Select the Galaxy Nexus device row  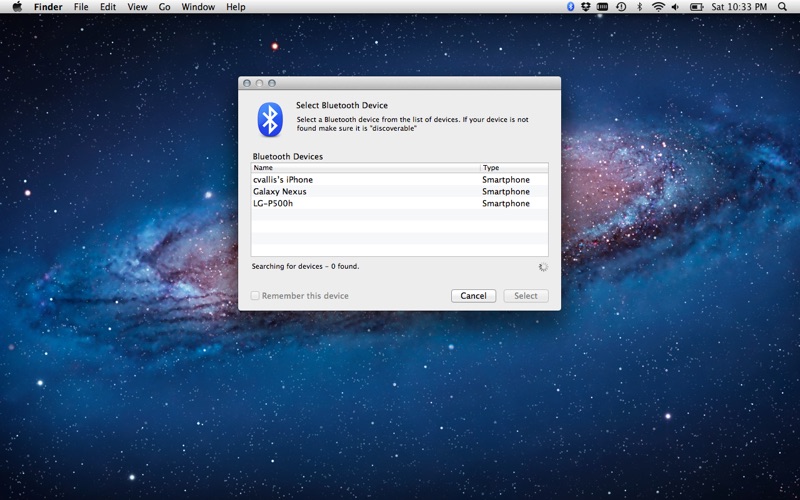(399, 191)
